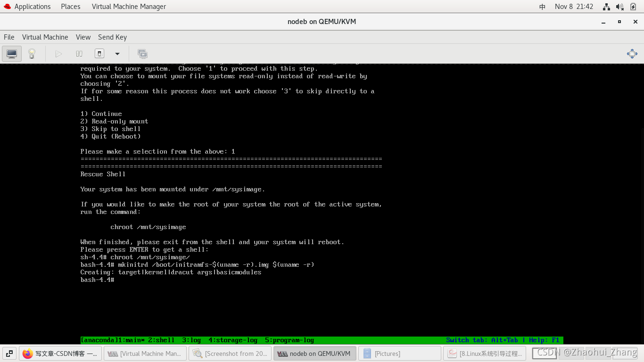Enter fullscreen using top-right arrows icon
The image size is (644, 362).
[632, 53]
